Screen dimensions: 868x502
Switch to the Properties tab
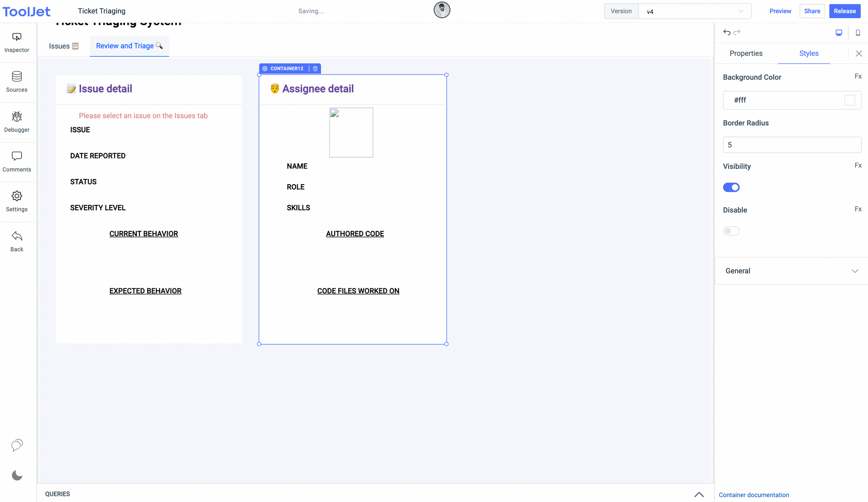tap(746, 53)
